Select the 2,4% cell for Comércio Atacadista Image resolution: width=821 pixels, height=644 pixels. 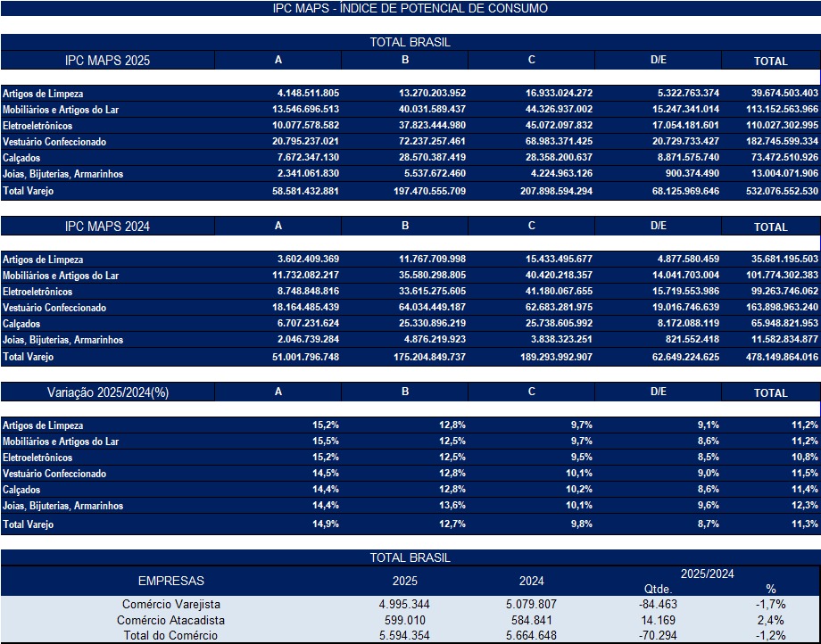click(x=771, y=620)
